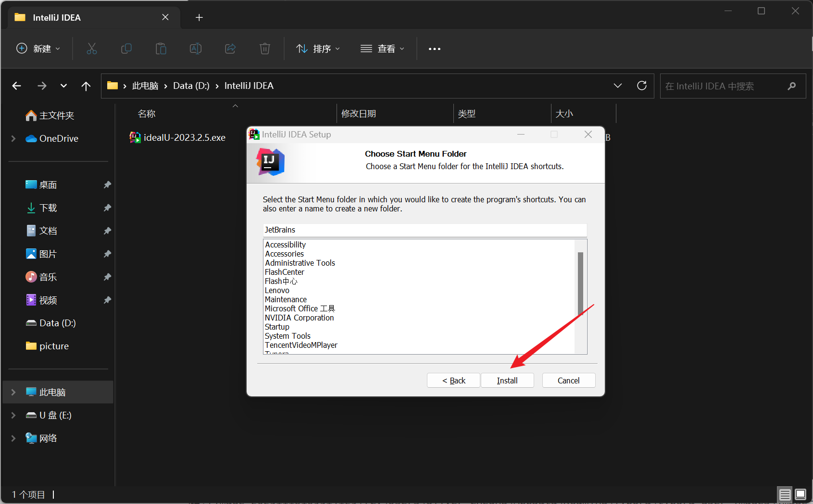Click the Back button in setup
The height and width of the screenshot is (504, 813).
point(453,381)
